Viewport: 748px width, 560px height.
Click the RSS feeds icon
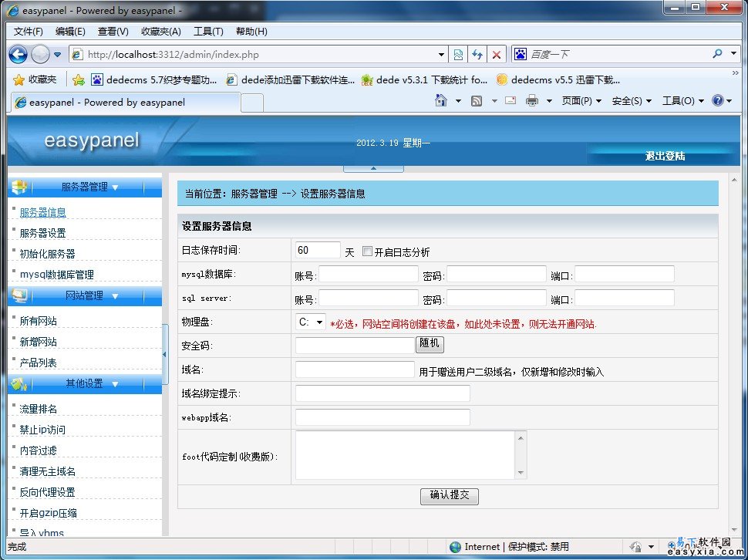coord(476,100)
